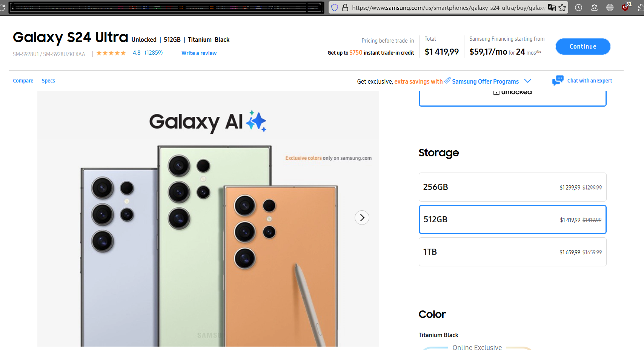The height and width of the screenshot is (350, 644).
Task: Click the Write a review link
Action: pyautogui.click(x=199, y=53)
